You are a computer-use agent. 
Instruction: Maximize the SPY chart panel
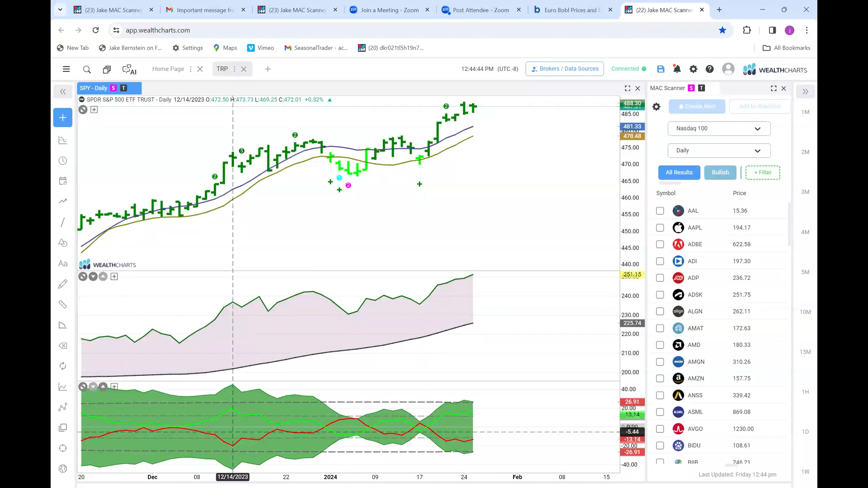(x=627, y=88)
